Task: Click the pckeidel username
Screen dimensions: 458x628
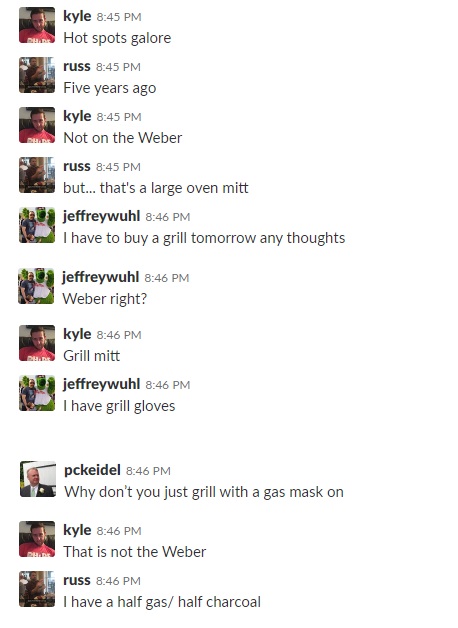Action: tap(92, 470)
